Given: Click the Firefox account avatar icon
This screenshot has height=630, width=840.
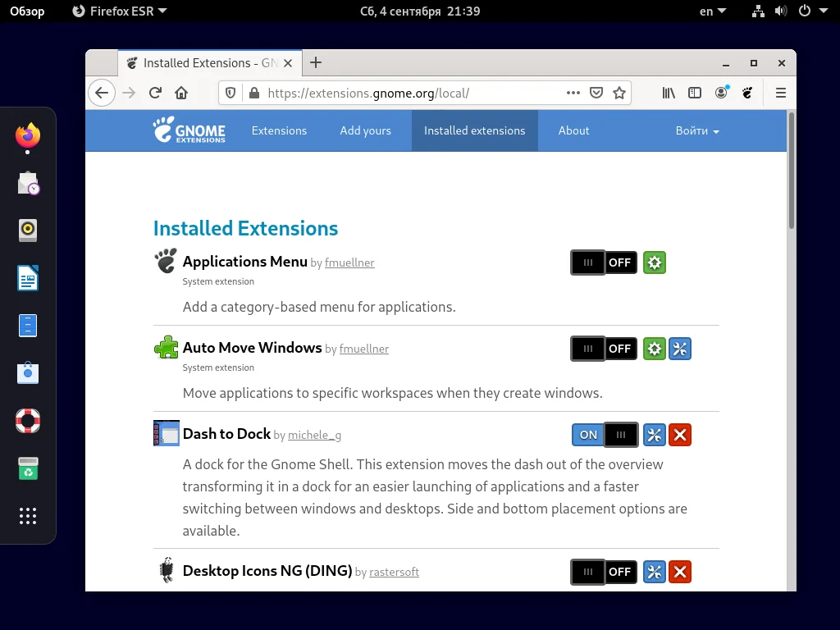Looking at the screenshot, I should click(721, 93).
